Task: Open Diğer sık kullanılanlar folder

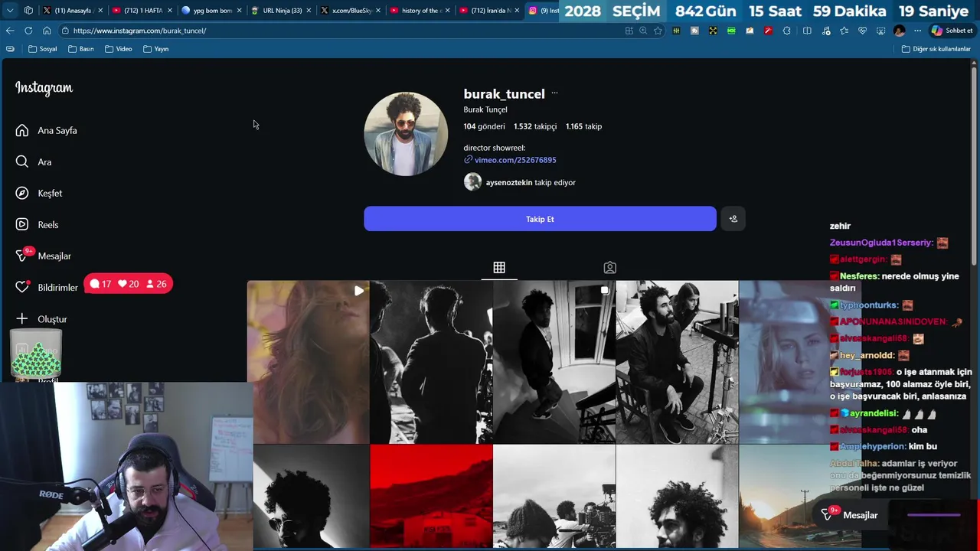Action: click(936, 49)
